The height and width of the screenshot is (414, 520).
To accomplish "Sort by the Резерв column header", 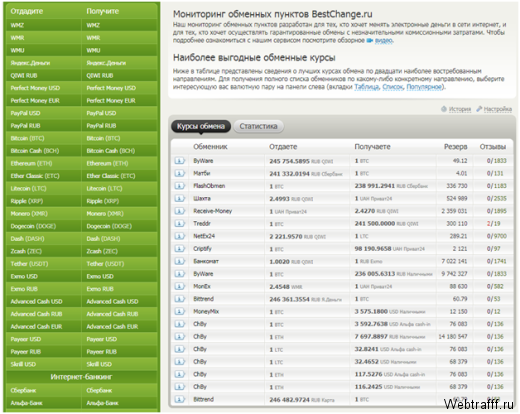I will pyautogui.click(x=455, y=147).
